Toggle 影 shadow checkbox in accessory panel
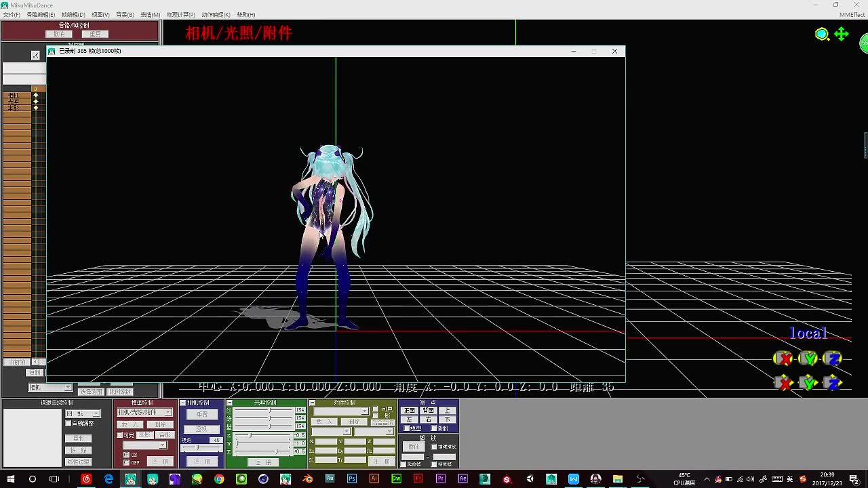The height and width of the screenshot is (488, 868). coord(376,415)
